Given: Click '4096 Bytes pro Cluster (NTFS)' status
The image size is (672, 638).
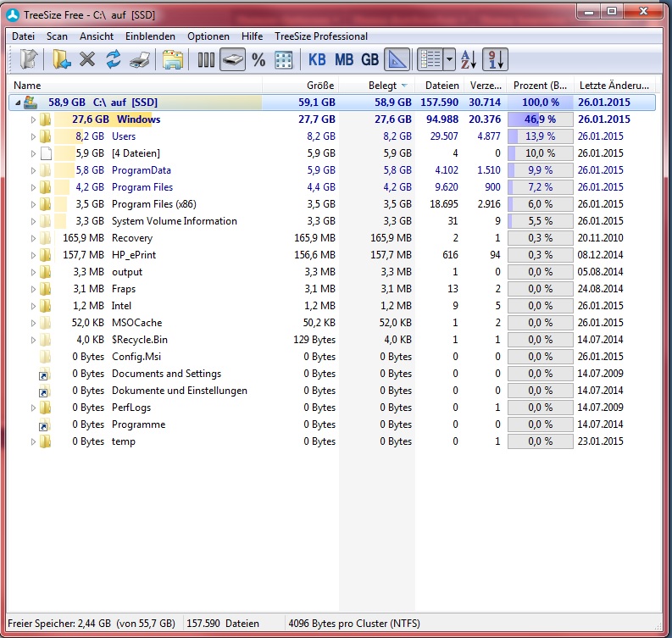Looking at the screenshot, I should coord(354,624).
